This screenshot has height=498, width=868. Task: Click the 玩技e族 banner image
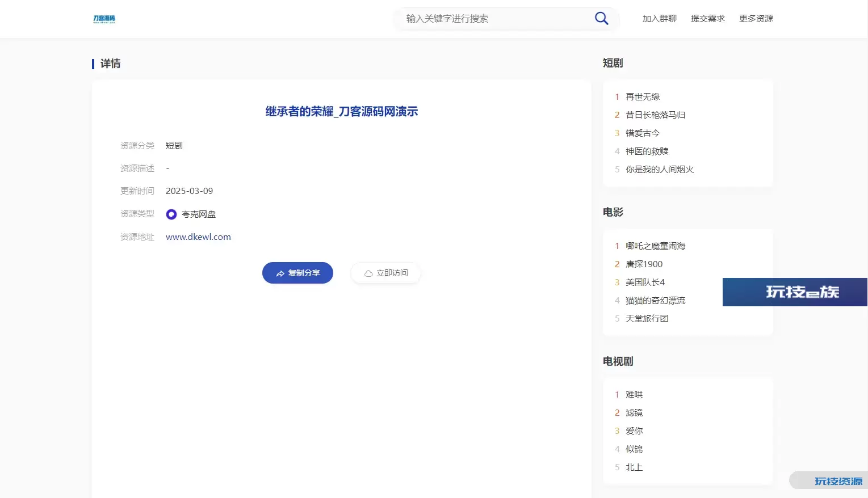[x=794, y=292]
